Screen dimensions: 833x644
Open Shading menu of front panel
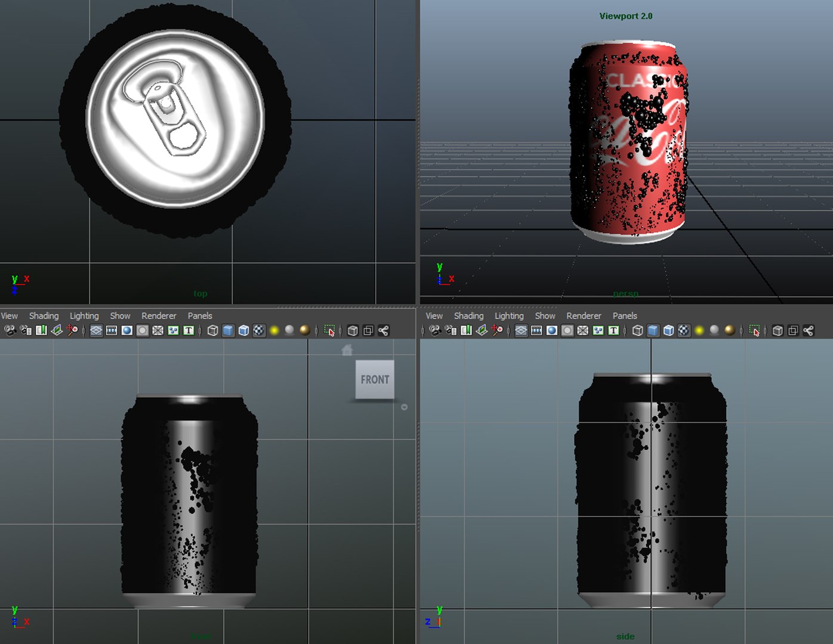[44, 316]
